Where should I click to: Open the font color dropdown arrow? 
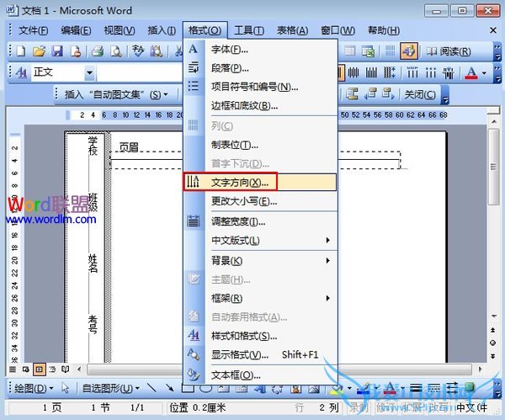pos(485,73)
